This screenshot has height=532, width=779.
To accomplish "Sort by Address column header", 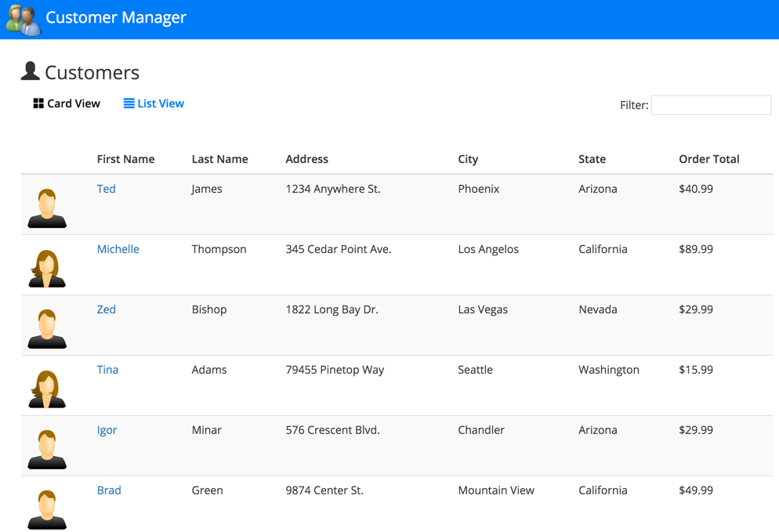I will (307, 159).
